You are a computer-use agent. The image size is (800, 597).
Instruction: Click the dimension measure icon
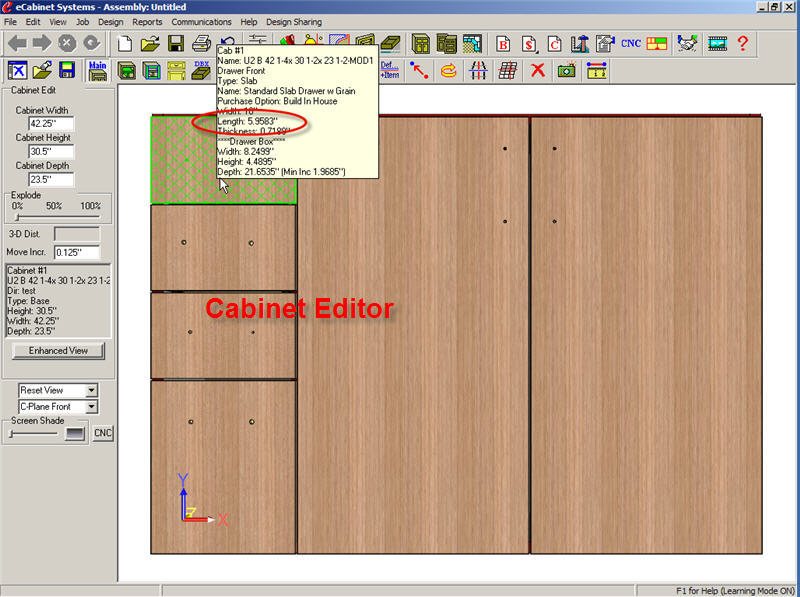(x=596, y=70)
